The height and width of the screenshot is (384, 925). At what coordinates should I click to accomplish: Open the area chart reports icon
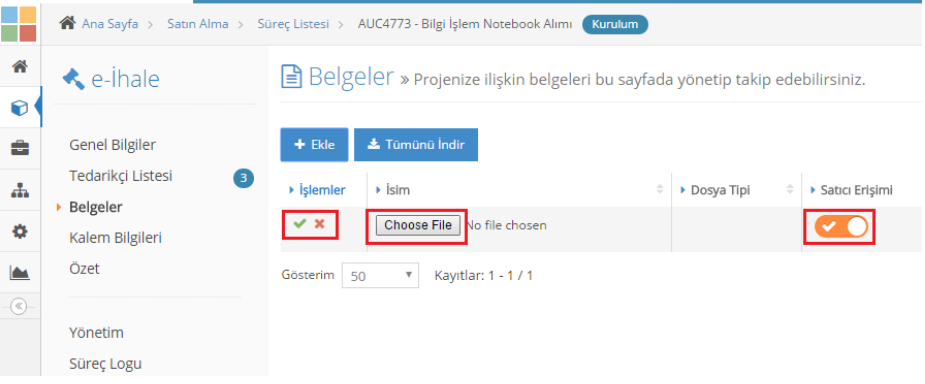pos(19,273)
